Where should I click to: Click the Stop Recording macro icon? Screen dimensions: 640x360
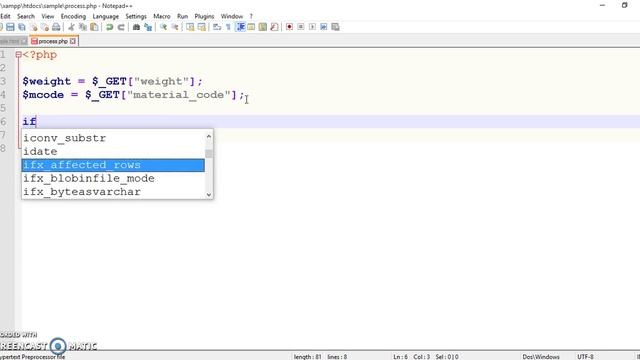(x=301, y=27)
